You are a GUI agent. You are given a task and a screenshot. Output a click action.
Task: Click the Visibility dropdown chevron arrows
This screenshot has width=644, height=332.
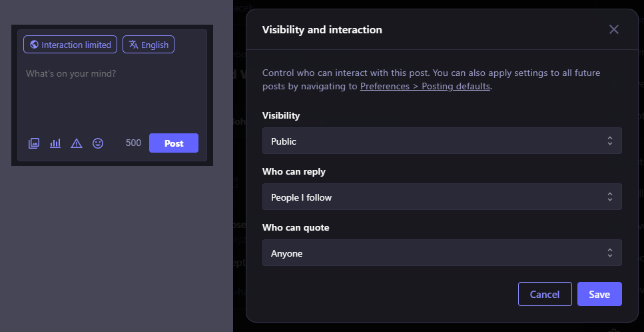[609, 141]
